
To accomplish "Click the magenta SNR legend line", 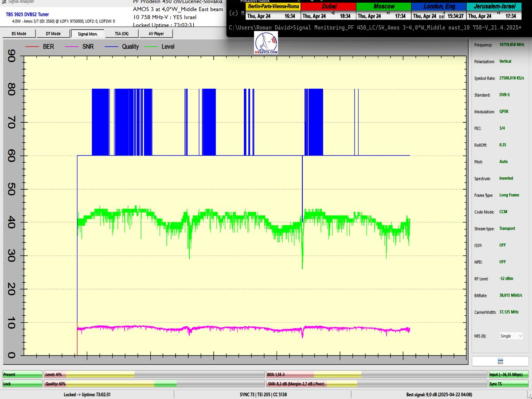I will coord(72,47).
